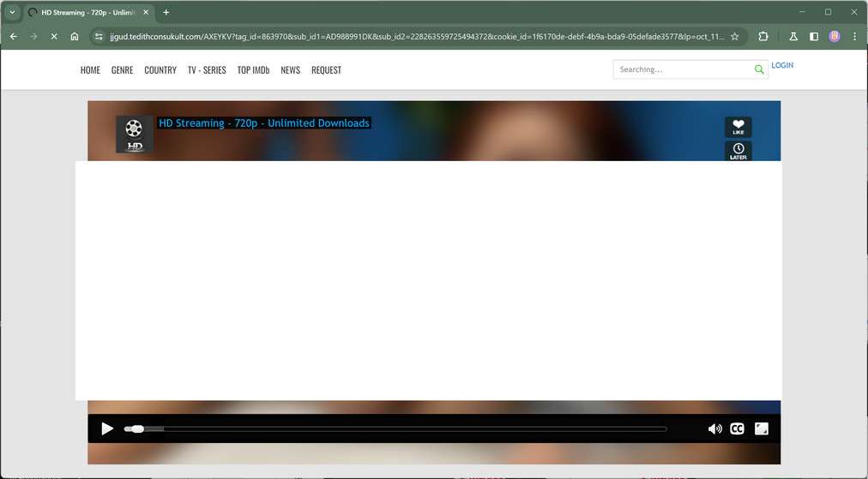868x479 pixels.
Task: Click the LOGIN link
Action: (782, 65)
